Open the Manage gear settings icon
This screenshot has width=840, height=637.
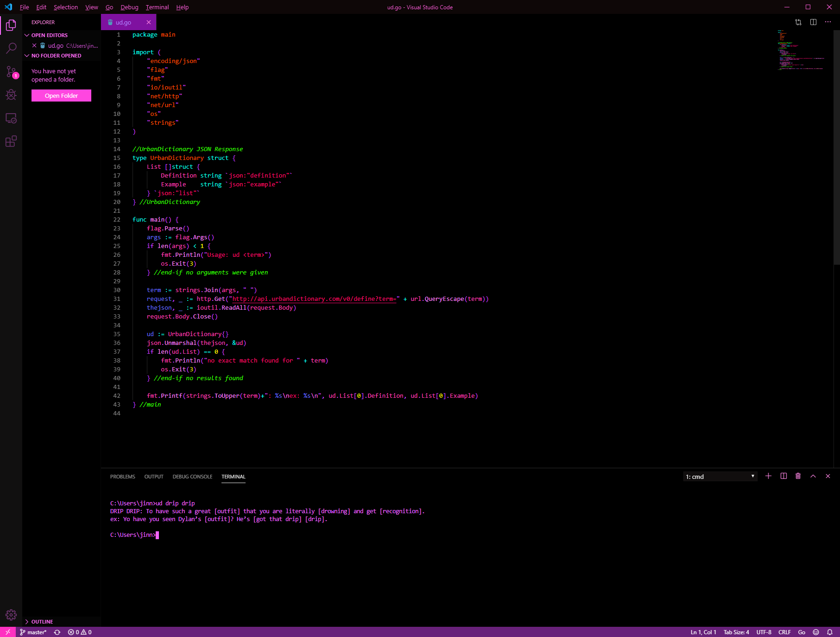click(x=11, y=615)
